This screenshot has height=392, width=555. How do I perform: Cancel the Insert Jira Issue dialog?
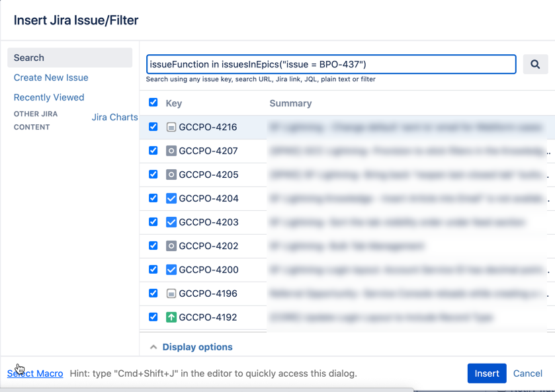click(527, 373)
